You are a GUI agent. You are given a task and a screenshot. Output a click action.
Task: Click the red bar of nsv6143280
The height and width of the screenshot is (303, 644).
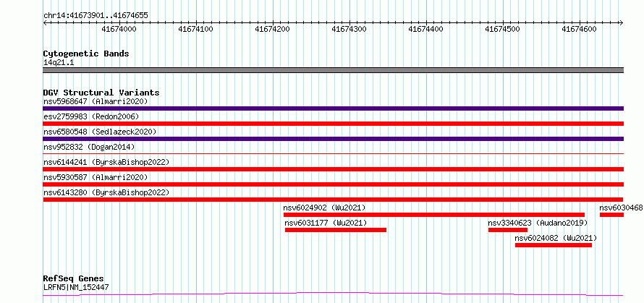coord(333,200)
